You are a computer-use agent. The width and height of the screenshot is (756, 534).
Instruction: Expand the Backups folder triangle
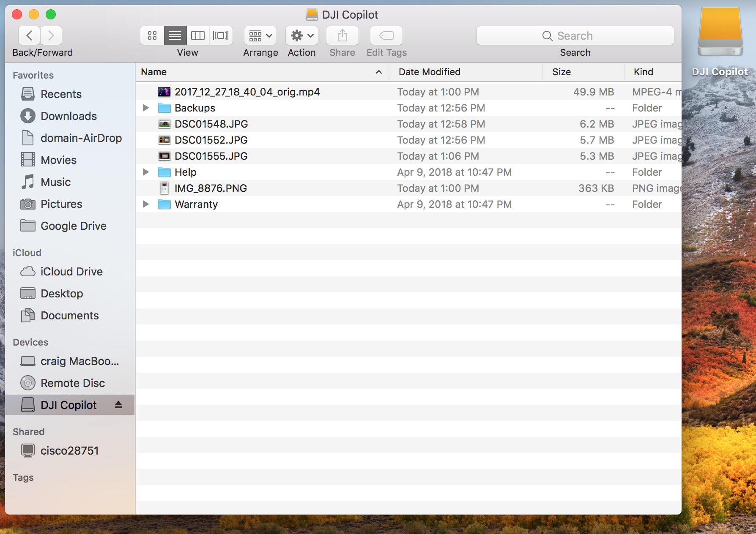pyautogui.click(x=146, y=108)
